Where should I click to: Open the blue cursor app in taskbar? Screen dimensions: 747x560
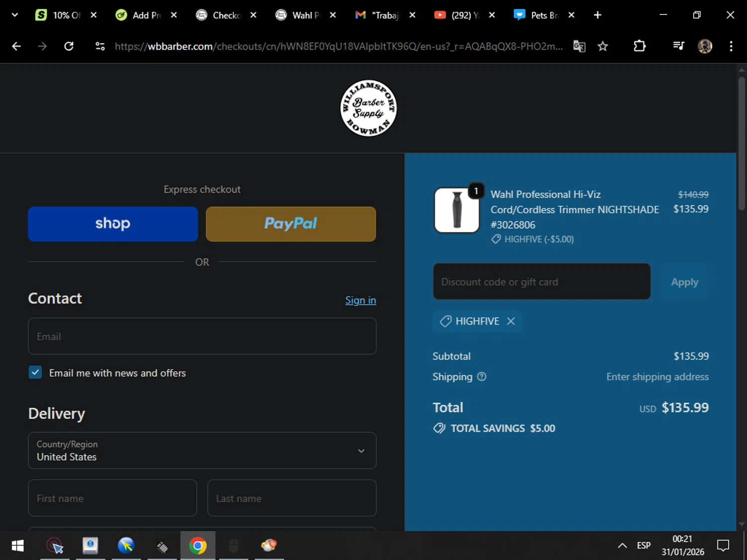tap(126, 546)
